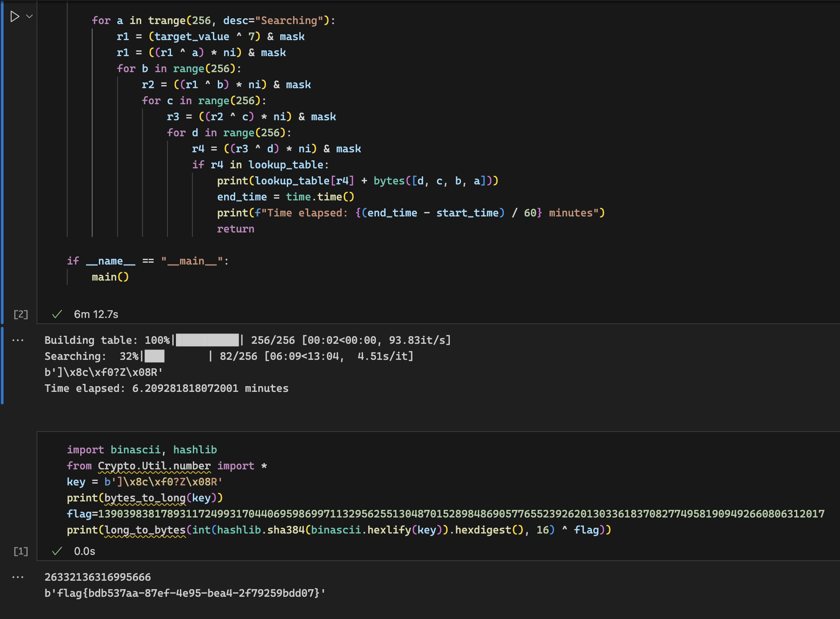Click long_to_bytes in last print line
840x619 pixels.
point(145,530)
